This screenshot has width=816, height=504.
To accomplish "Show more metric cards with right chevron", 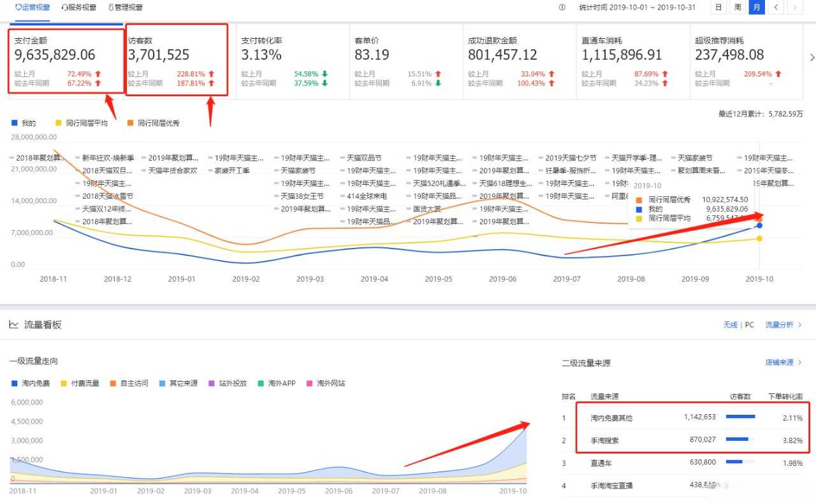I will click(812, 58).
